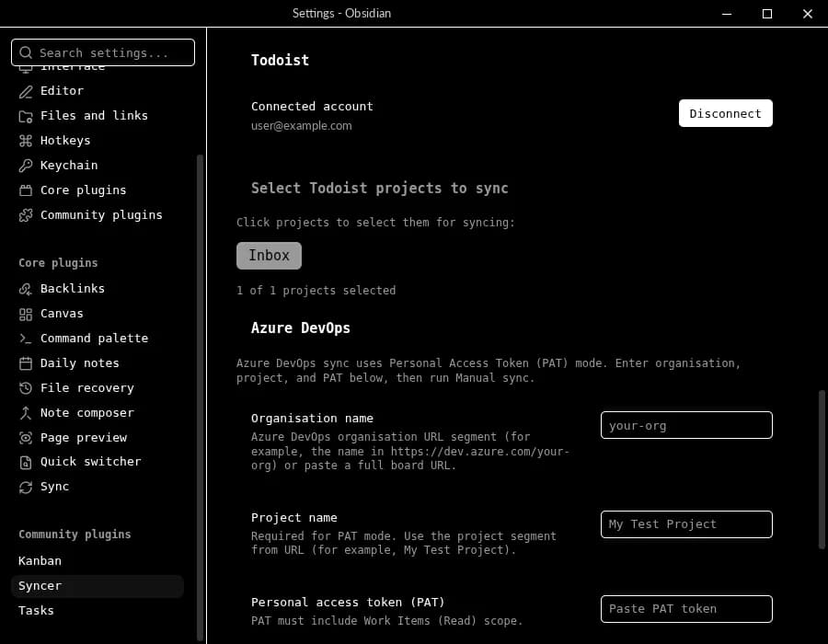Click the Project name input field
Screen dimensions: 828x644
tap(686, 524)
